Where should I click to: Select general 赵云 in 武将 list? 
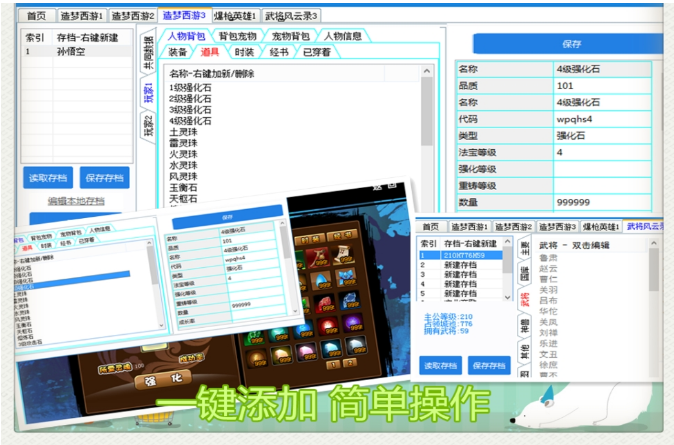pyautogui.click(x=548, y=268)
